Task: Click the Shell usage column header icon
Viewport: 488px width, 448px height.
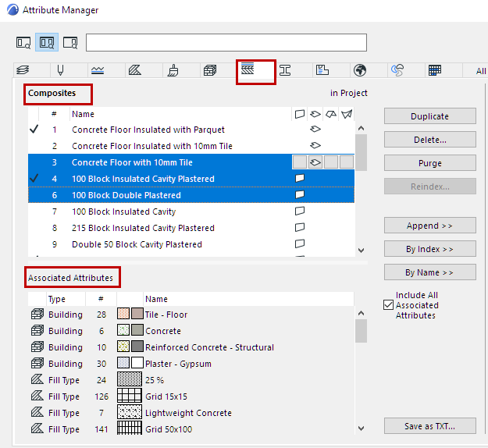Action: pos(347,114)
